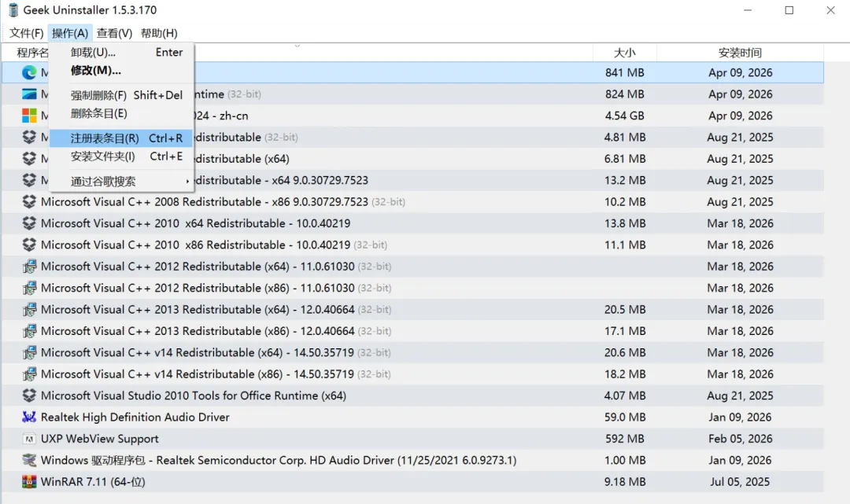Click the Realtek High Definition Audio Driver icon
The image size is (850, 504).
(x=29, y=417)
